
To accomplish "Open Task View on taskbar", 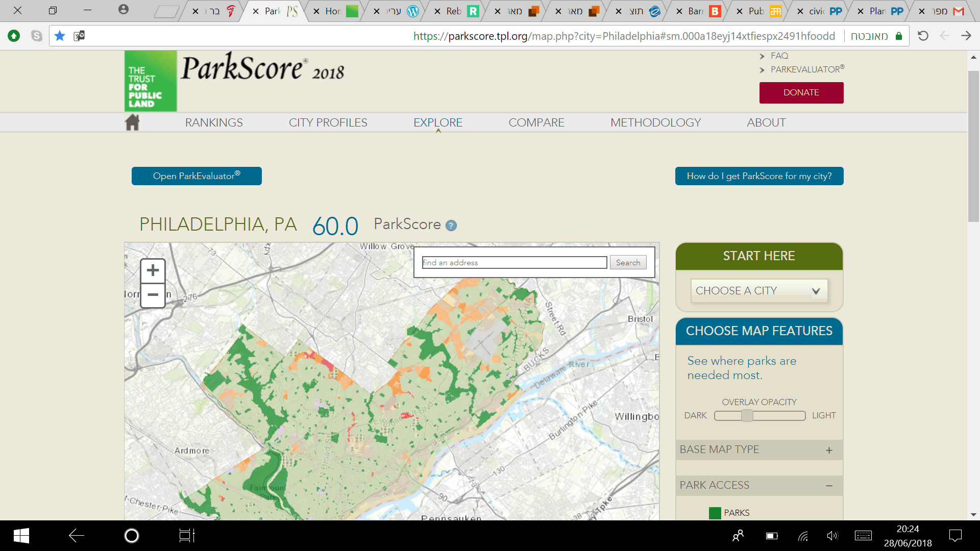I will [187, 536].
